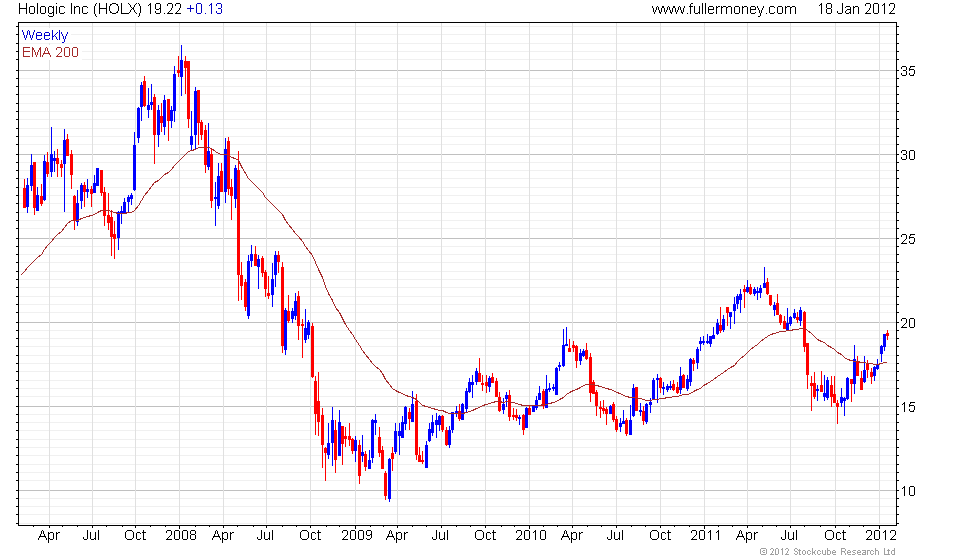This screenshot has height=560, width=980.
Task: Click the www.fullermoney.com text
Action: [x=724, y=9]
